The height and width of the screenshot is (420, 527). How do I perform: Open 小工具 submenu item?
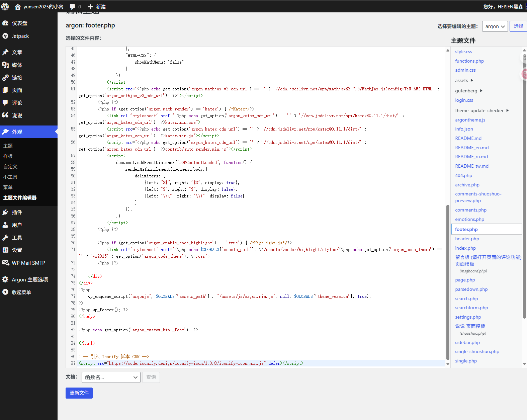tap(10, 177)
